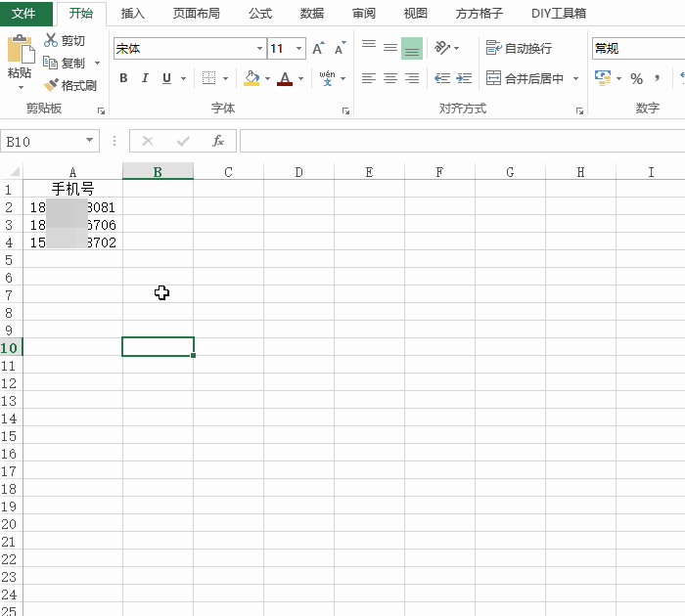Apply percent style format

pos(636,78)
